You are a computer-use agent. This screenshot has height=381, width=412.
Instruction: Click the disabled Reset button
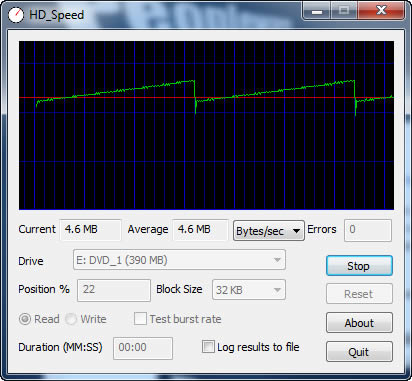click(x=359, y=294)
